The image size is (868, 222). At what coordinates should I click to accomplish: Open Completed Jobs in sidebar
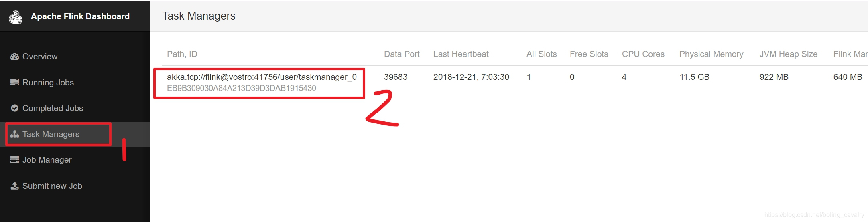[53, 108]
